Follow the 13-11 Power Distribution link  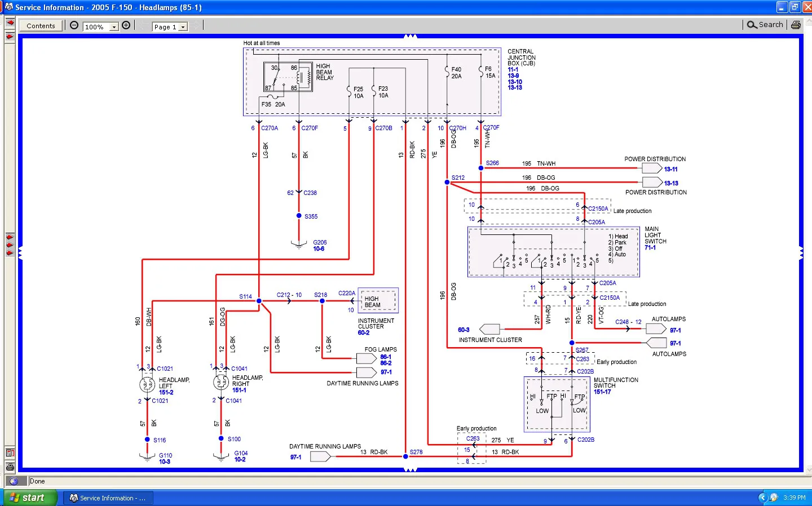[x=670, y=169]
